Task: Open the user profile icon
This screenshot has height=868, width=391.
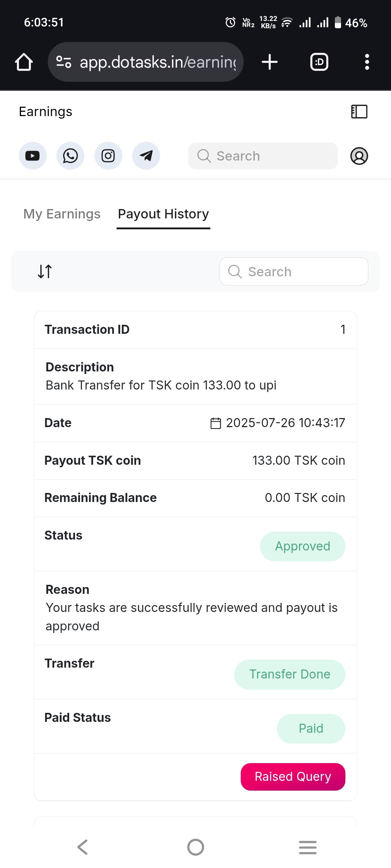Action: pyautogui.click(x=359, y=156)
